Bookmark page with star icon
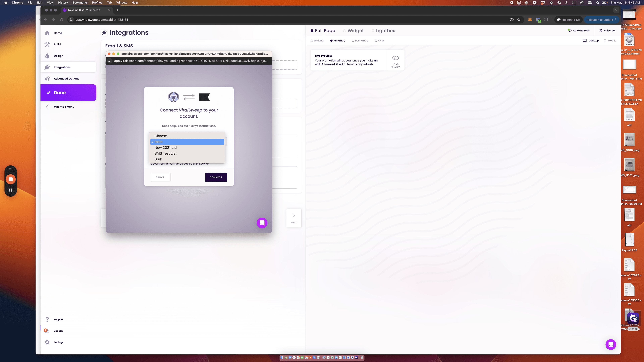 pos(519,20)
